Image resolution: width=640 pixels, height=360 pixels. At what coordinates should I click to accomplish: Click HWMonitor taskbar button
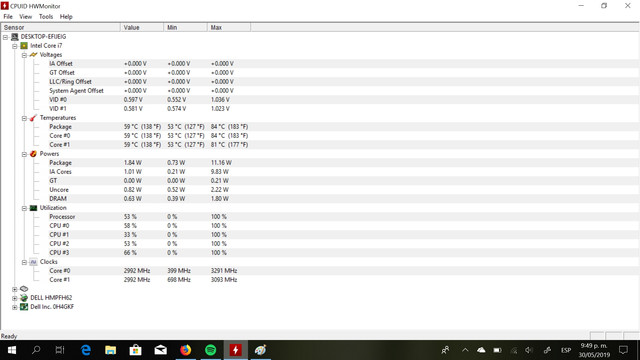coord(236,350)
